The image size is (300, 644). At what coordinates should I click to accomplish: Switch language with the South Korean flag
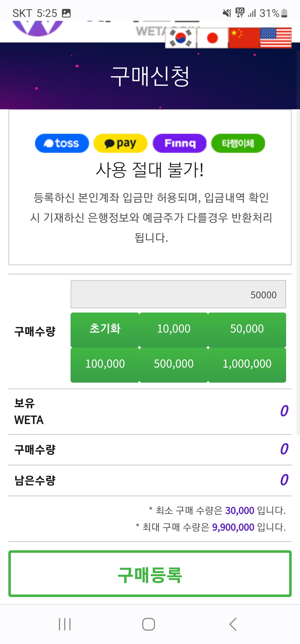click(181, 38)
